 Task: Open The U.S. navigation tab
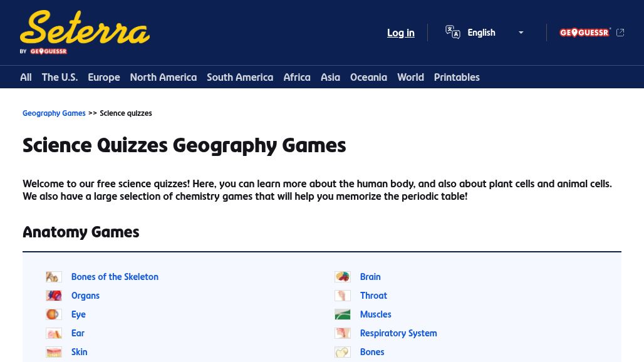pyautogui.click(x=60, y=77)
